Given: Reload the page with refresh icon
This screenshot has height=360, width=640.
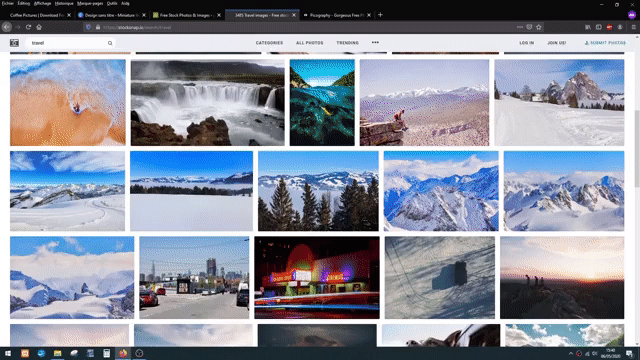Looking at the screenshot, I should coord(28,27).
